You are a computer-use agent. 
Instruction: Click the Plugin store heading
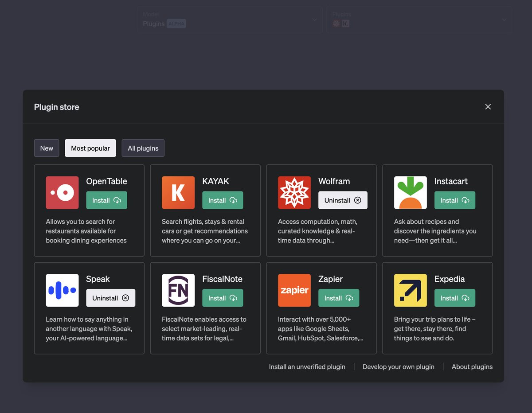57,107
